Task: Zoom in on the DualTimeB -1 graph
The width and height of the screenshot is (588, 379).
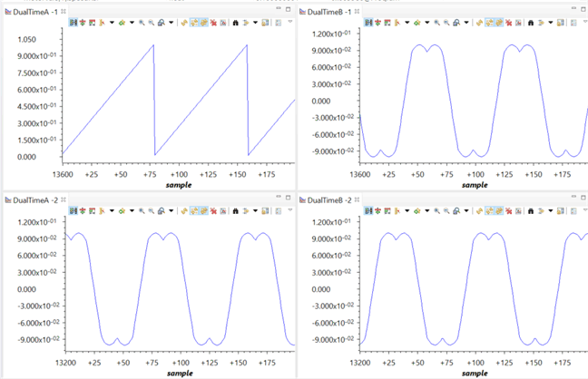Action: click(x=436, y=23)
